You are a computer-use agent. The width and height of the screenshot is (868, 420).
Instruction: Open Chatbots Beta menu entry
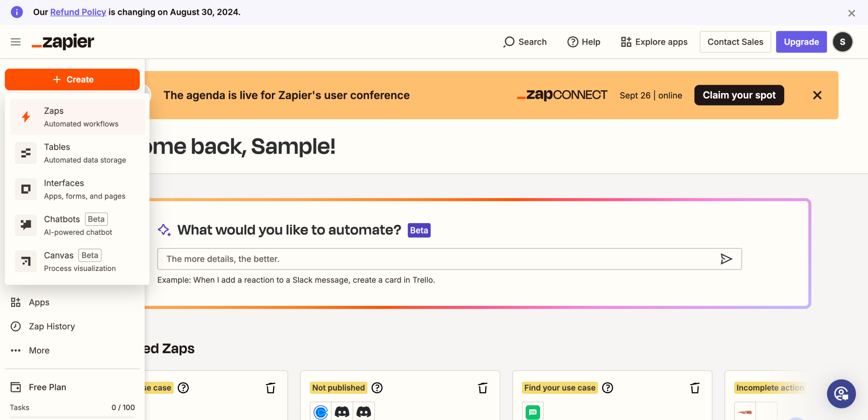[x=77, y=225]
